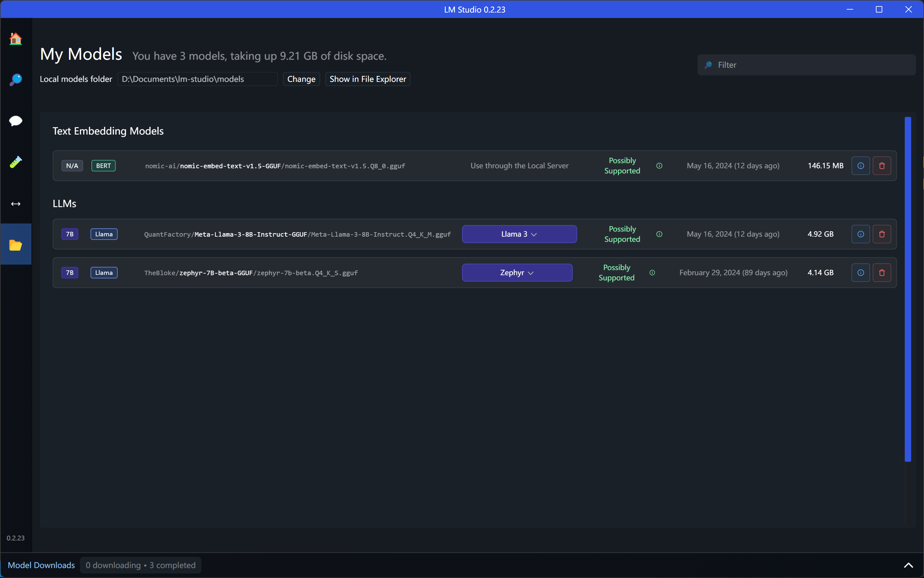Screen dimensions: 924x578
Task: Click support info icon in zephyr row
Action: [x=652, y=273]
